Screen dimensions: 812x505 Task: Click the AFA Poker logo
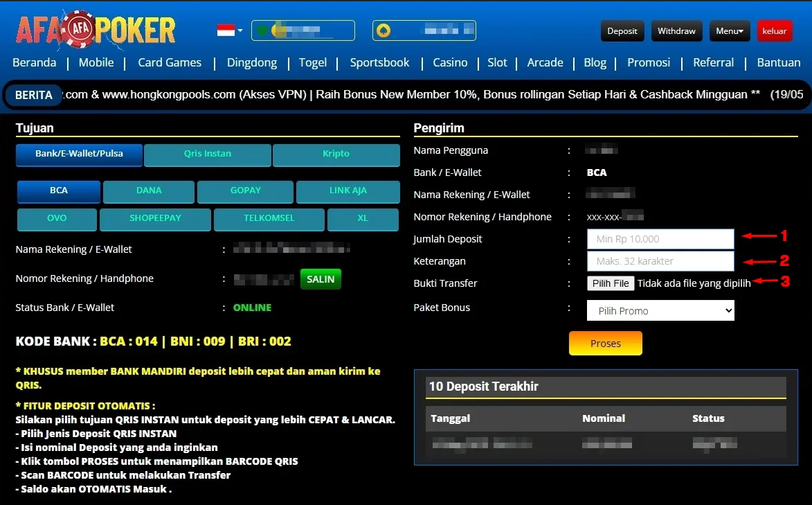96,30
